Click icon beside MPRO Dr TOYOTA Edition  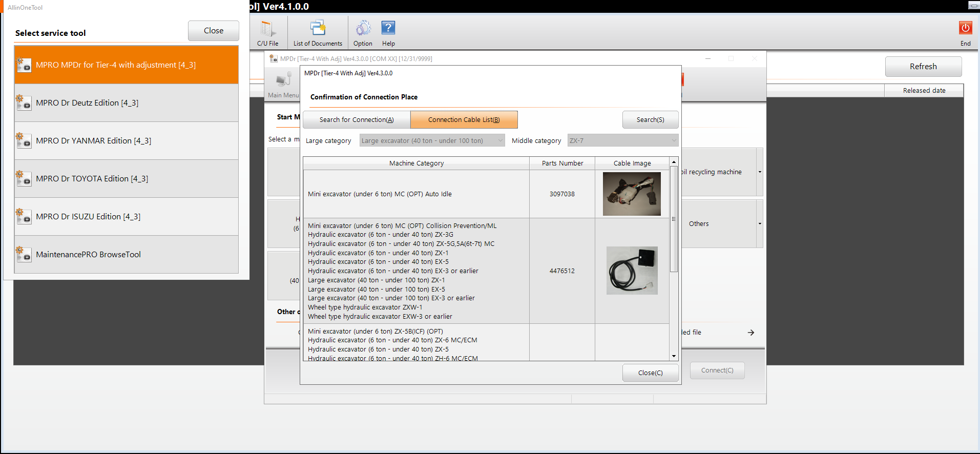[x=24, y=179]
